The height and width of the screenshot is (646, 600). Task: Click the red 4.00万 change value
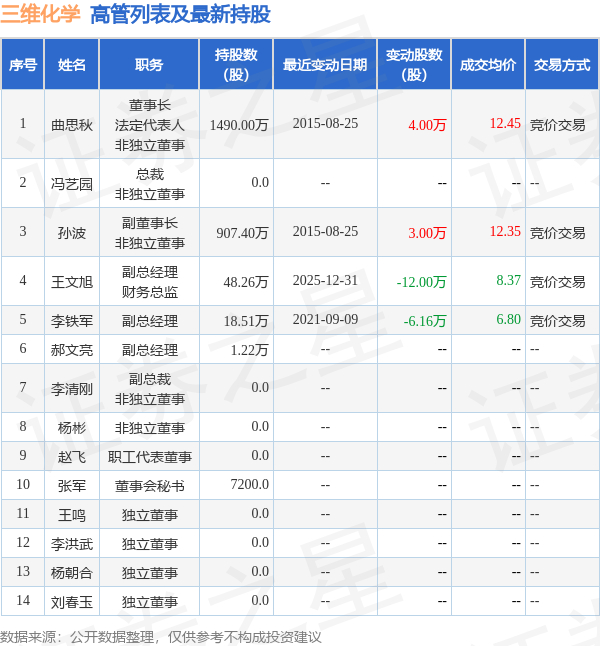(427, 125)
